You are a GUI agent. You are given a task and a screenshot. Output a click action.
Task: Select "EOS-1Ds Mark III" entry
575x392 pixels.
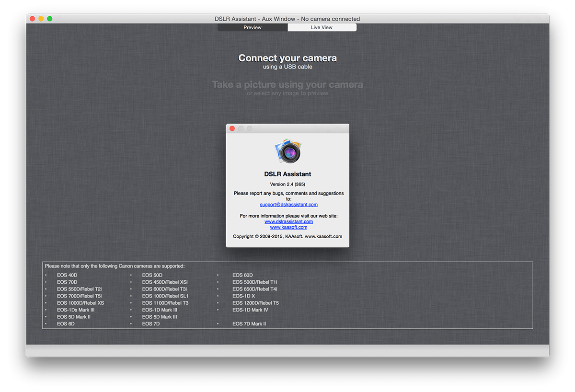(x=76, y=310)
